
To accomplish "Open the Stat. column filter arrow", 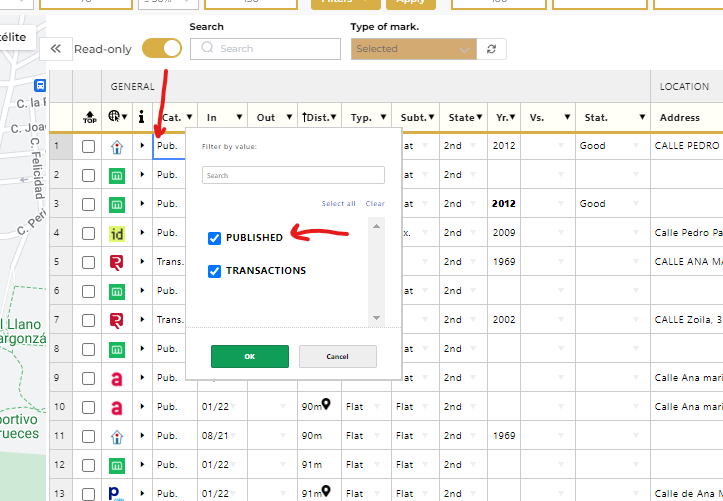I will point(642,117).
